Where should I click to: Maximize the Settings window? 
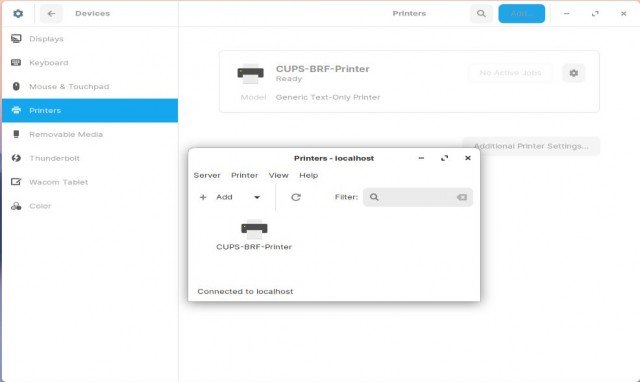click(x=595, y=13)
